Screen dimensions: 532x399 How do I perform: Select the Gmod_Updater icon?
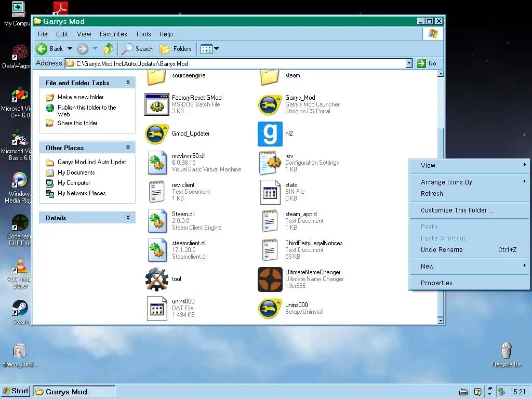click(x=157, y=134)
